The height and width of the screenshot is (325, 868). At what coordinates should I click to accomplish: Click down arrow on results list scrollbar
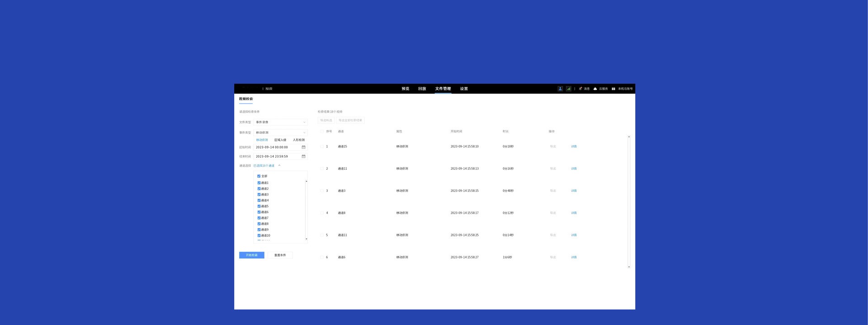click(x=629, y=267)
